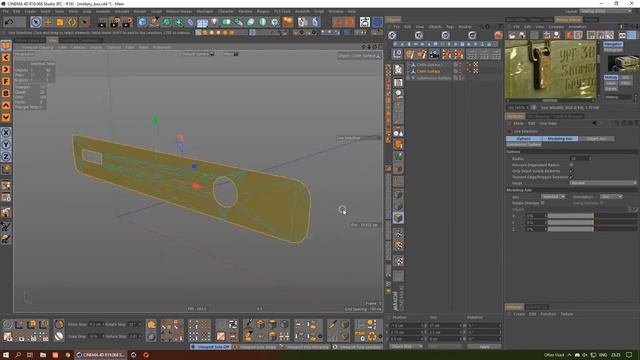Click Radius field stepper arrows
The height and width of the screenshot is (360, 640).
click(x=590, y=158)
